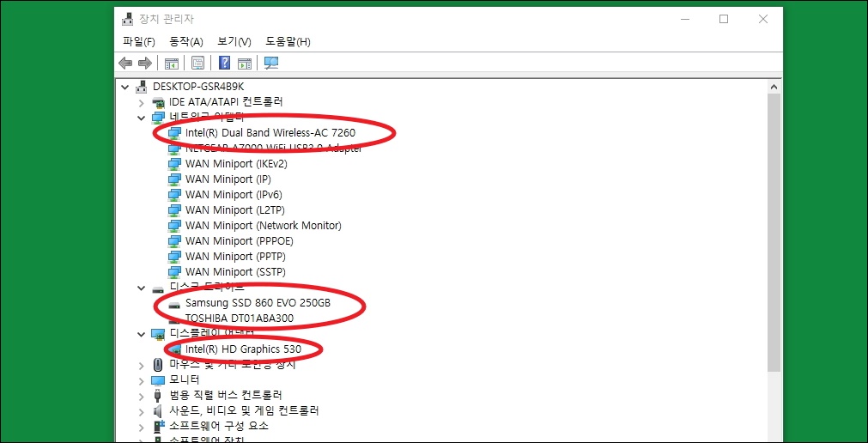Scan for hardware changes via monitor icon
The height and width of the screenshot is (443, 868).
click(271, 64)
